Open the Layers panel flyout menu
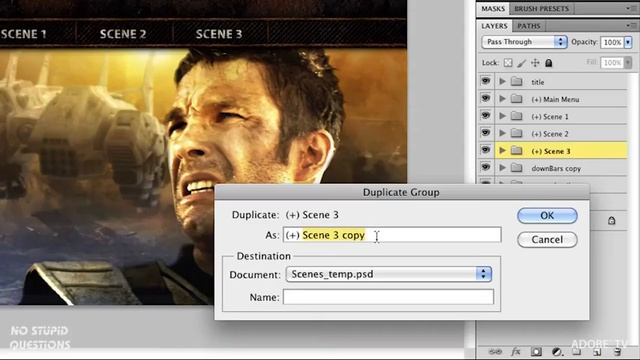The width and height of the screenshot is (640, 360). pos(631,26)
